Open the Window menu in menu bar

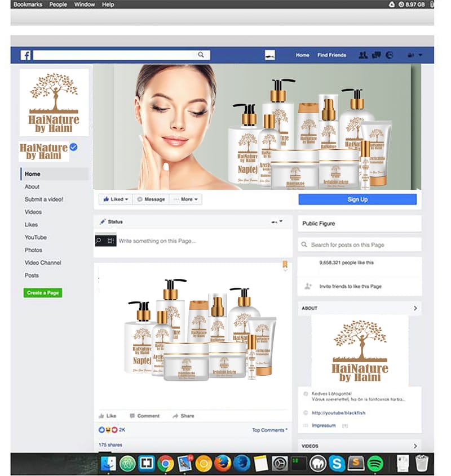click(85, 5)
